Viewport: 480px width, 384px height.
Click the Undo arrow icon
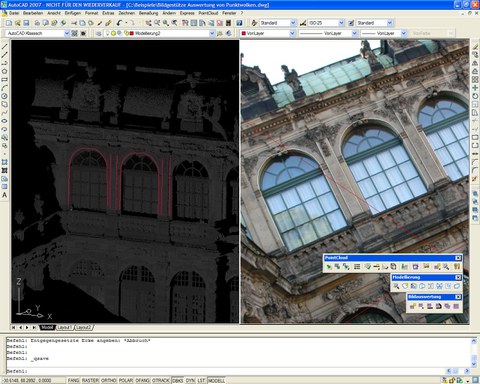tap(119, 23)
